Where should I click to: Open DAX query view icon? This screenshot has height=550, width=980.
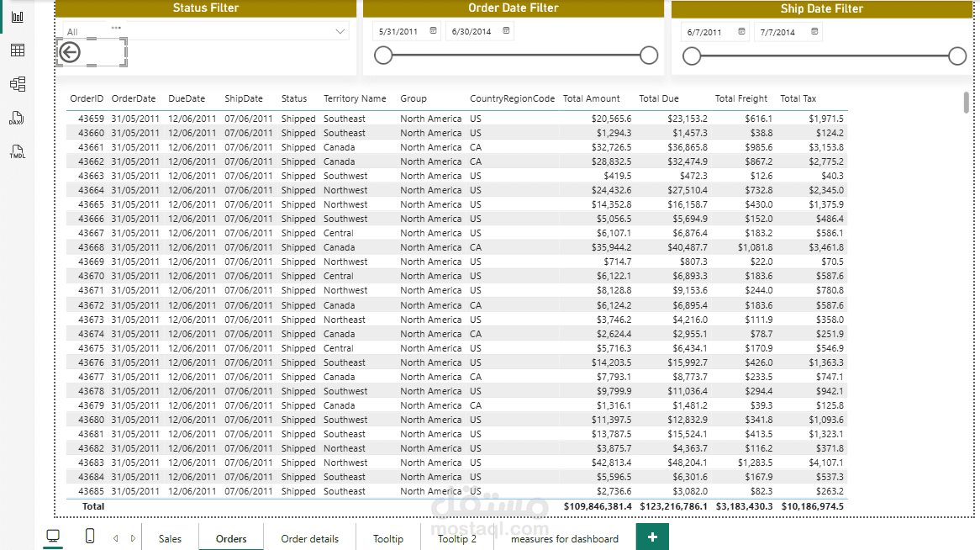[x=17, y=118]
